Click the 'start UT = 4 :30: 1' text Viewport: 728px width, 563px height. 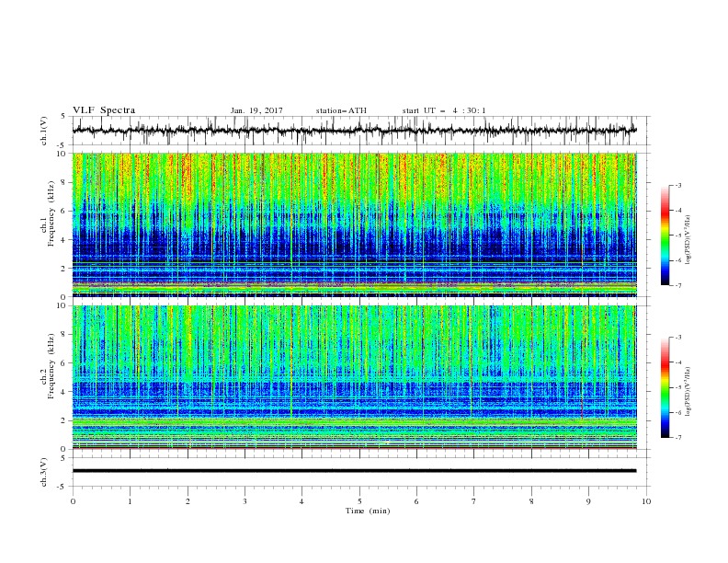(x=444, y=110)
